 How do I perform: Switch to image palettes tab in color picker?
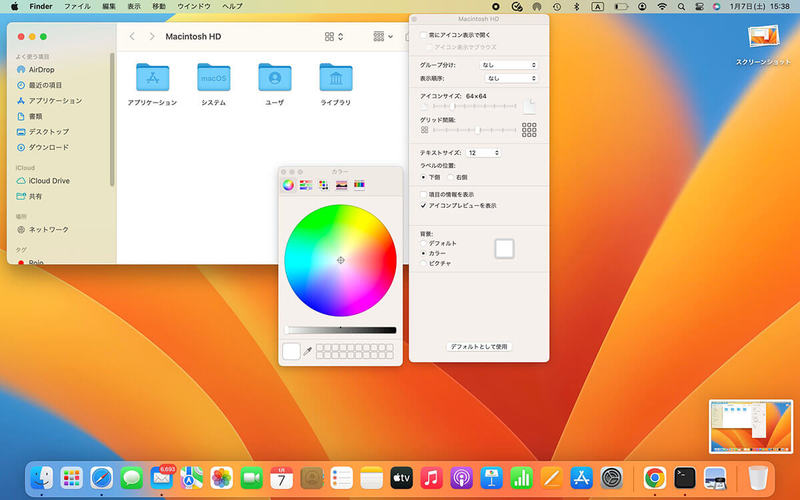click(x=341, y=185)
